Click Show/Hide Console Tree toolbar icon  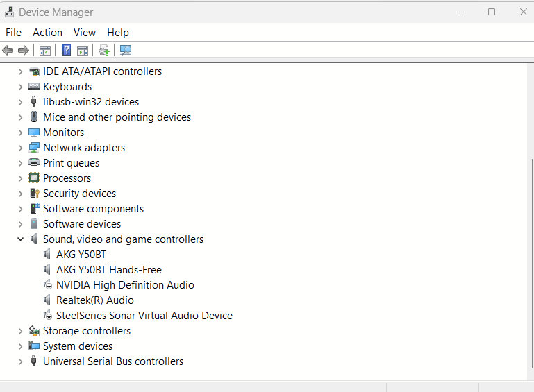(x=45, y=50)
